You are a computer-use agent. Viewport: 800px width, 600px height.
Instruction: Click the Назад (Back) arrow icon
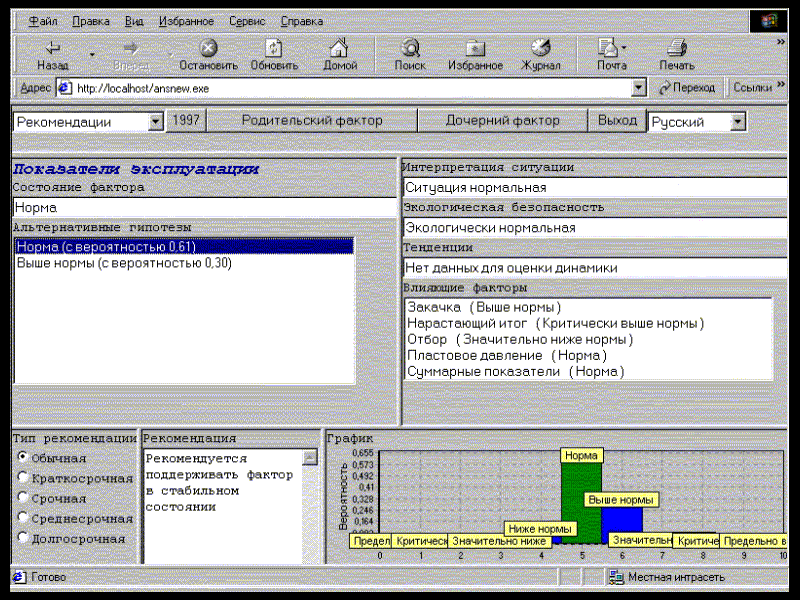tap(53, 48)
